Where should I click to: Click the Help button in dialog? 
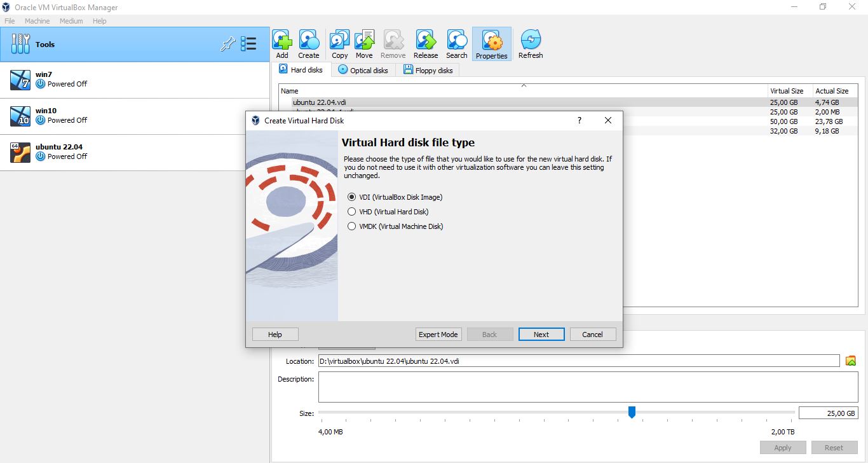275,335
